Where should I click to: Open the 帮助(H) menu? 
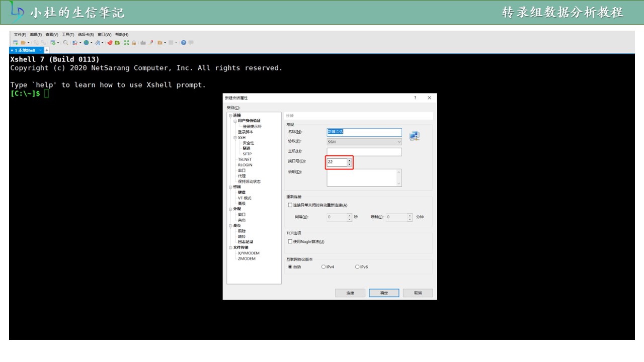(122, 35)
